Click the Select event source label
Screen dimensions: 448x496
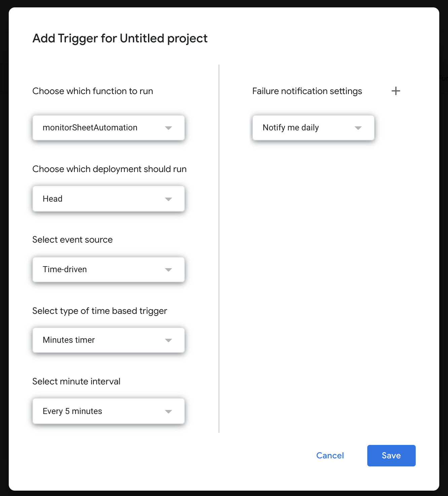(73, 240)
